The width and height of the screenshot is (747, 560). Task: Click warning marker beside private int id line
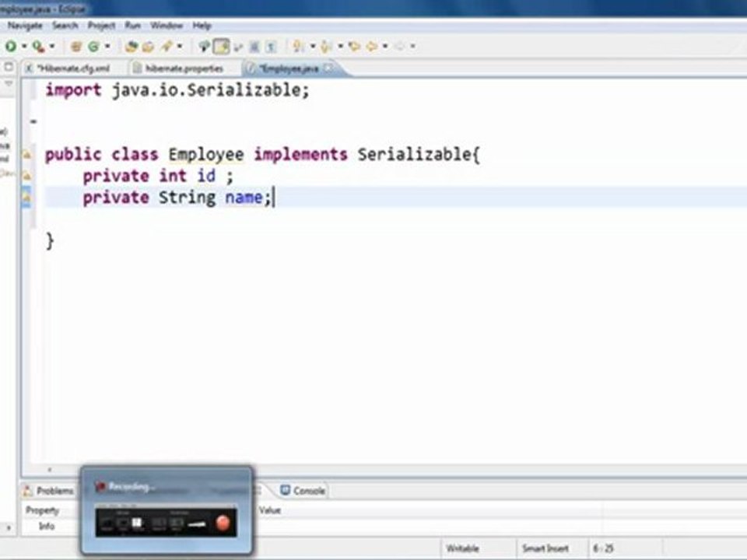pos(27,177)
